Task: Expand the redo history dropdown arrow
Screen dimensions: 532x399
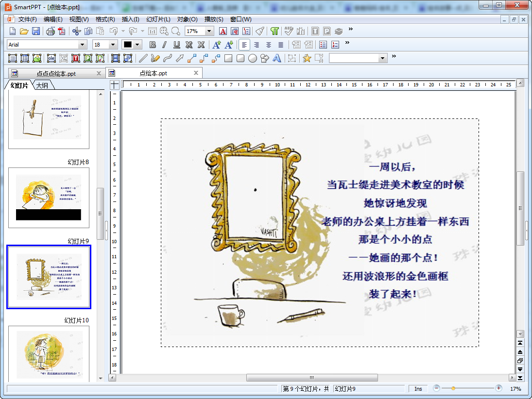Action: click(142, 31)
